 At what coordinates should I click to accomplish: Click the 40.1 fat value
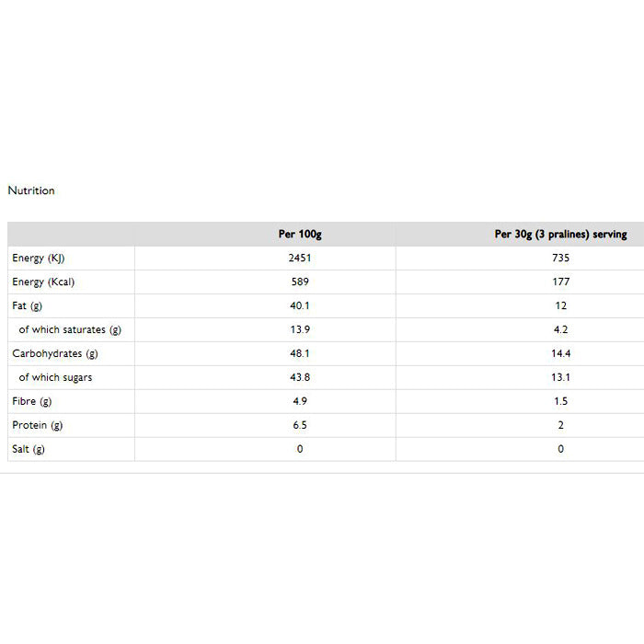[300, 306]
